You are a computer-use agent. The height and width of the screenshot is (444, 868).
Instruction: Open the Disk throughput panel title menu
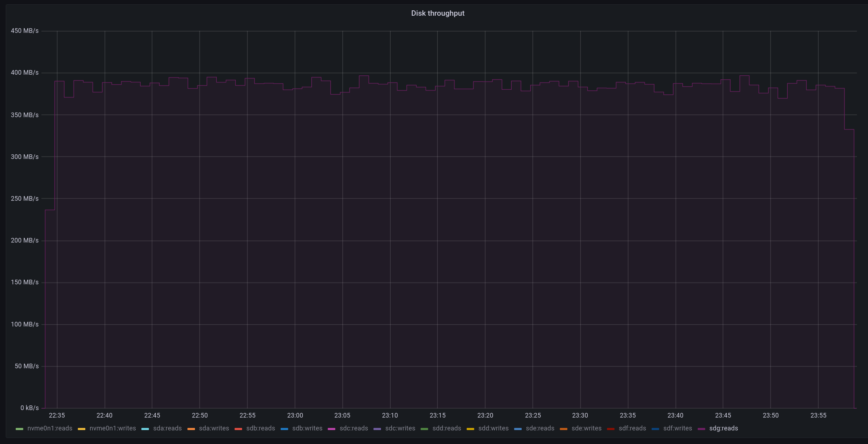click(x=437, y=13)
